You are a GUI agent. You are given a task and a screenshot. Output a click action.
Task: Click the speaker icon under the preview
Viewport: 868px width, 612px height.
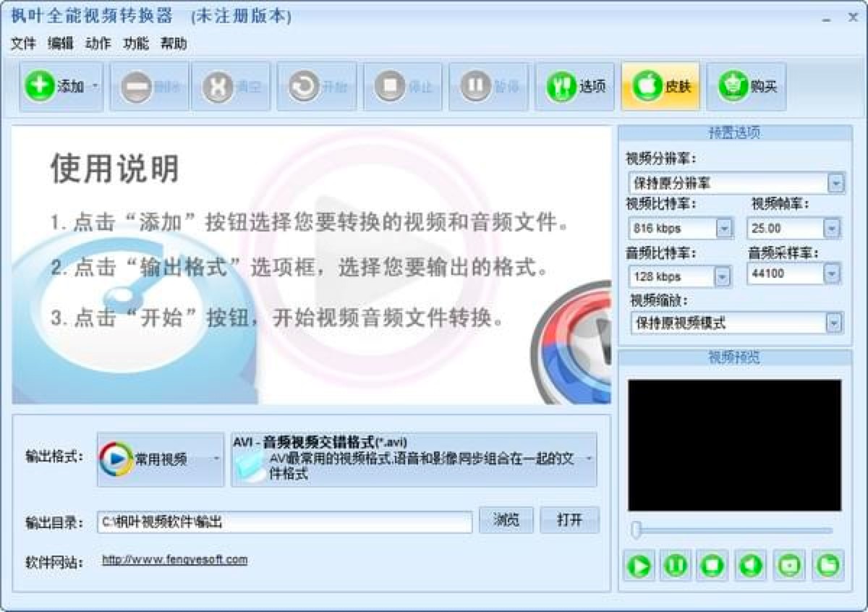click(x=748, y=566)
